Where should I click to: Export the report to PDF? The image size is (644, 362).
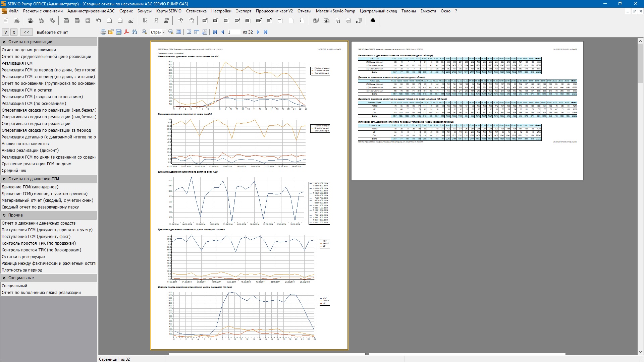pos(126,32)
